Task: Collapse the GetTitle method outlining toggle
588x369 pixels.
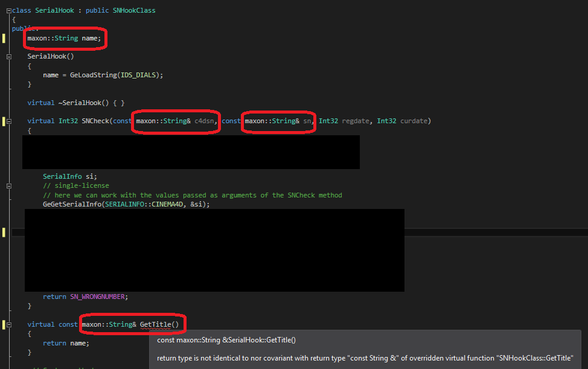Action: tap(8, 325)
